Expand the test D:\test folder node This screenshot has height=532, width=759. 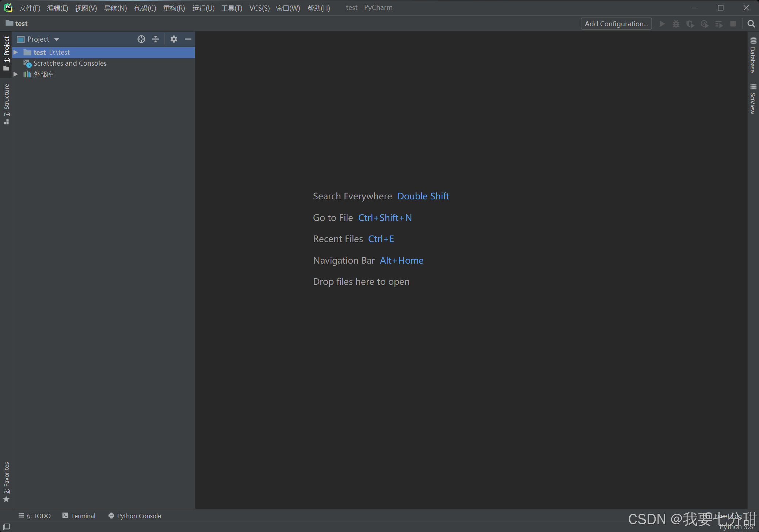(16, 53)
